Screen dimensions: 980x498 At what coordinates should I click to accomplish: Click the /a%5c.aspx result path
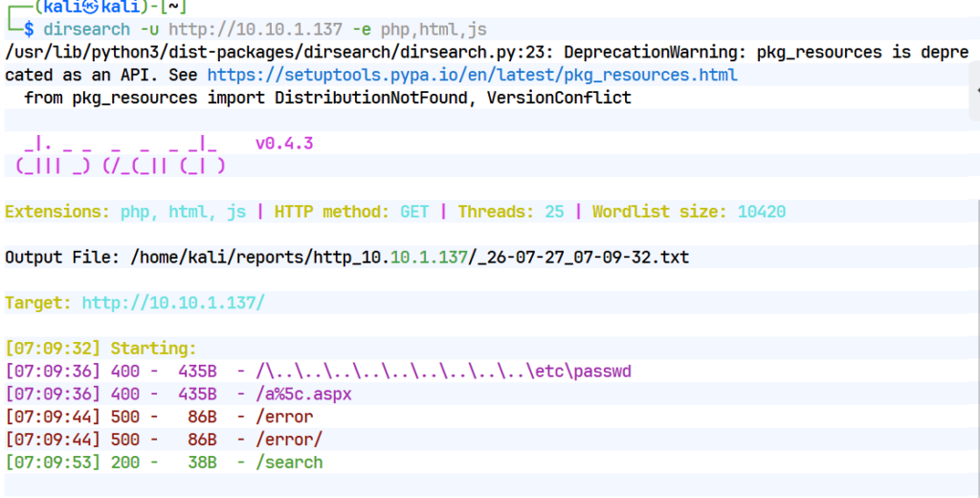(303, 395)
